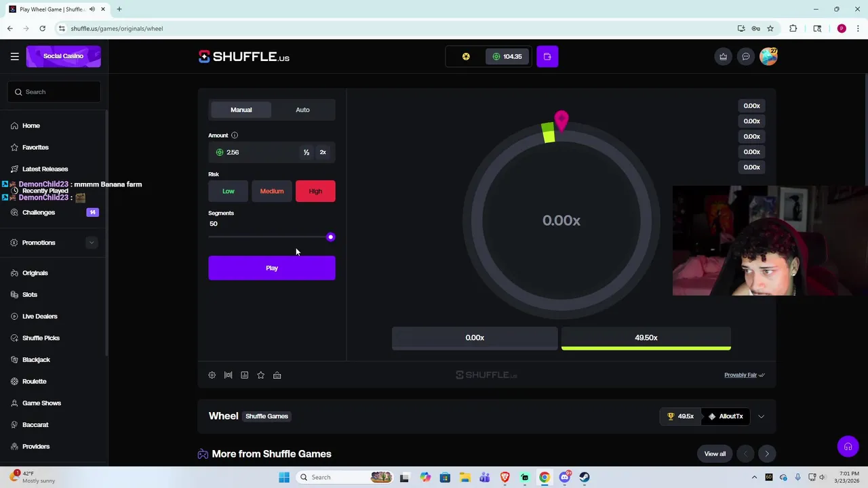Screen dimensions: 868x488
Task: Open the Provably Fair link
Action: (744, 375)
